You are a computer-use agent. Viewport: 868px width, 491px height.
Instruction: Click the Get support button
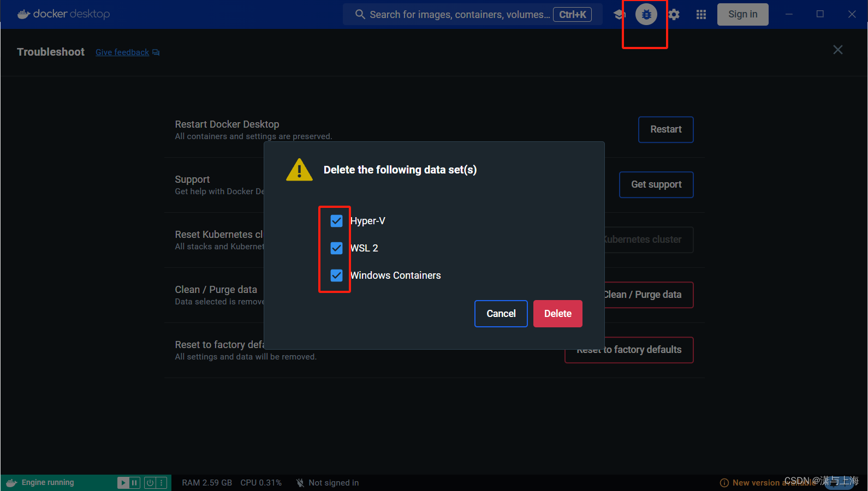point(656,185)
